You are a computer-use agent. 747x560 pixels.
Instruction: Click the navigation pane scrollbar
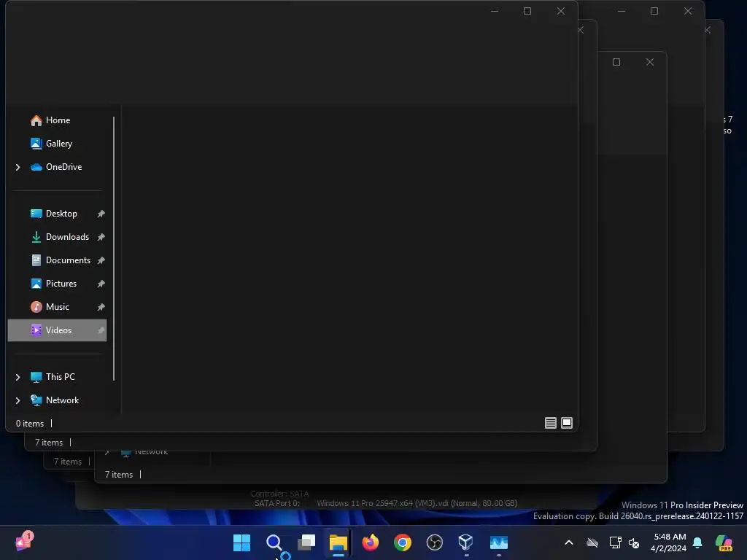point(114,249)
